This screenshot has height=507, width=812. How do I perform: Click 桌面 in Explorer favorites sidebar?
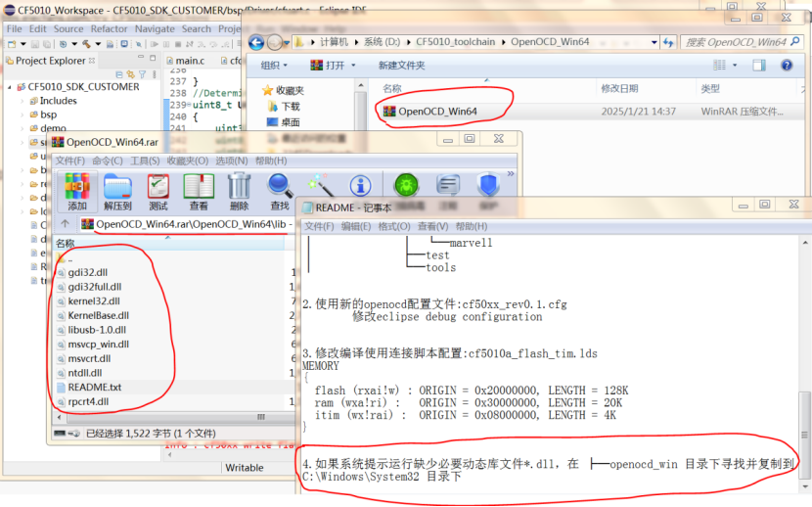coord(284,122)
